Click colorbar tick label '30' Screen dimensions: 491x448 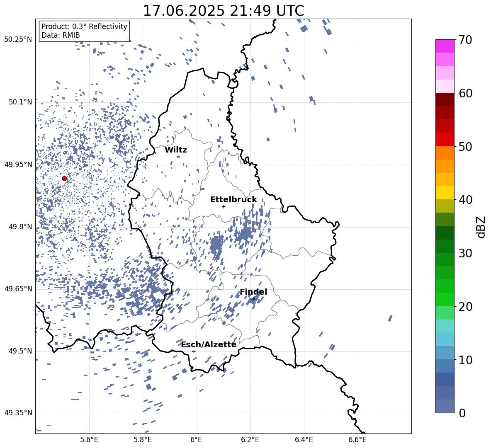(465, 253)
